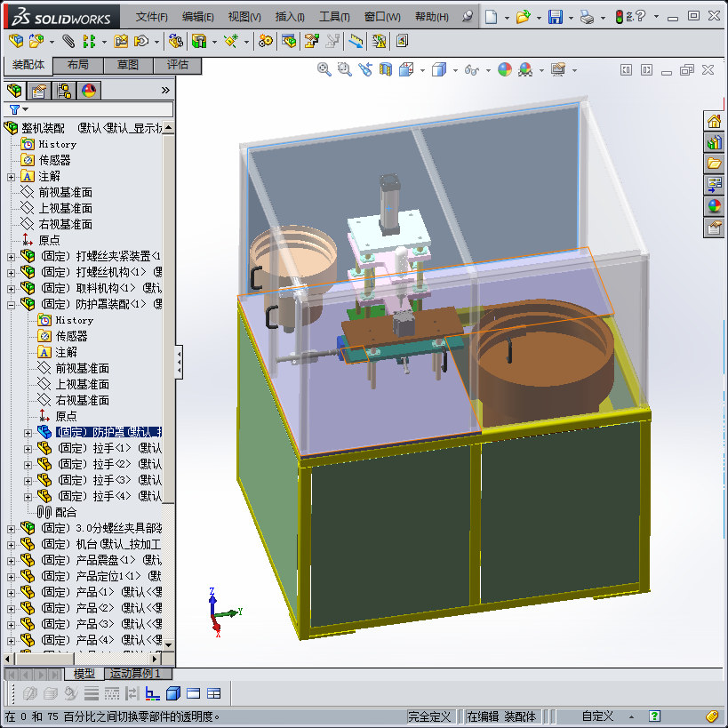Click the New Motion Study gear icon

(265, 41)
